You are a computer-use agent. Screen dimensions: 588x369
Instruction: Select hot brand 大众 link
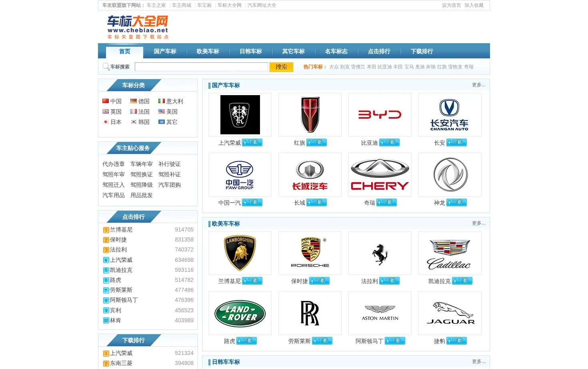pos(334,67)
